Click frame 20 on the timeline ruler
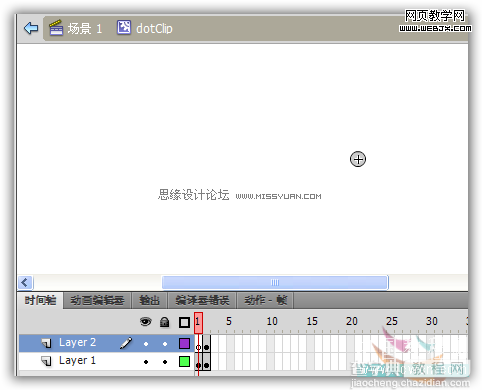 (x=351, y=322)
